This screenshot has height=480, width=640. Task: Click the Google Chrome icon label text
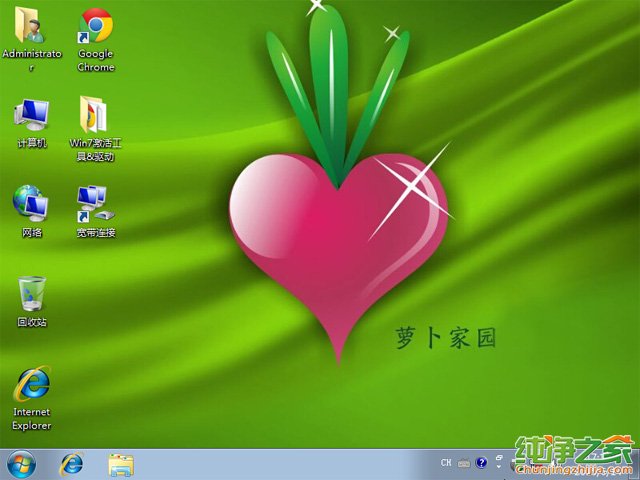pyautogui.click(x=96, y=61)
